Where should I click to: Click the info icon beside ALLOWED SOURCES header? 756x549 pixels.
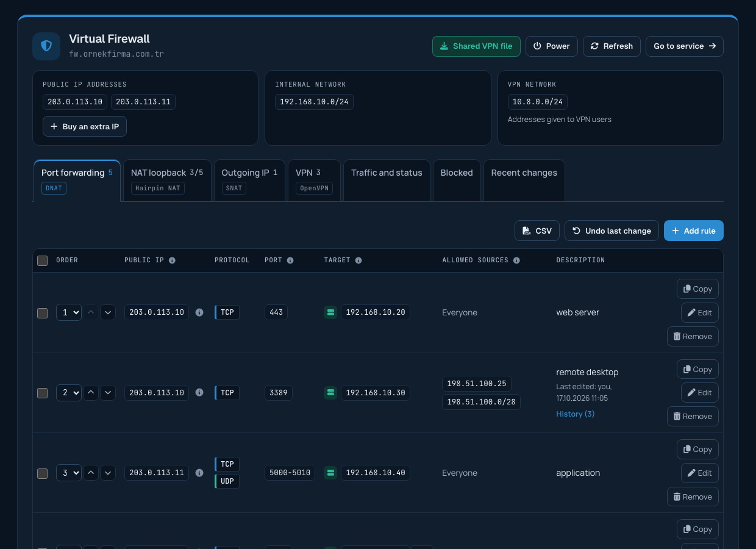[516, 260]
